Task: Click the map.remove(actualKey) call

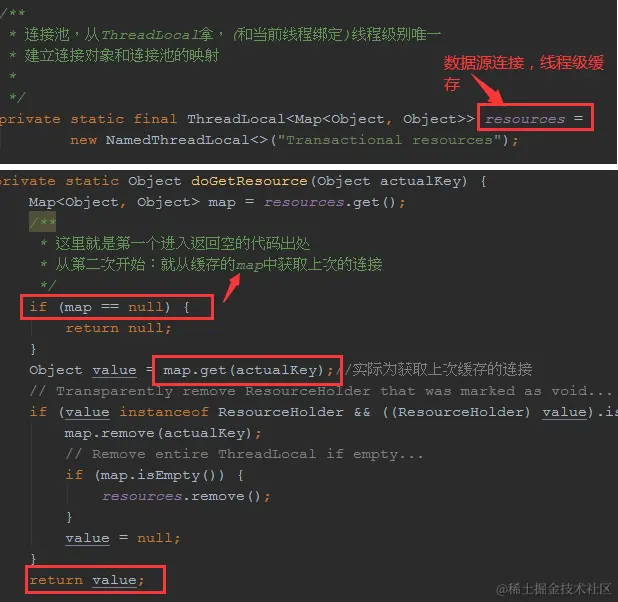Action: click(x=162, y=433)
